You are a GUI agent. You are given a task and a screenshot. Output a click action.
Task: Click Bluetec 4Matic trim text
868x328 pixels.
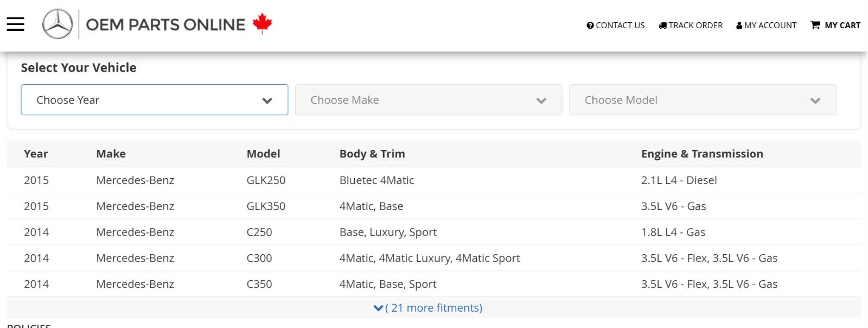pyautogui.click(x=376, y=180)
